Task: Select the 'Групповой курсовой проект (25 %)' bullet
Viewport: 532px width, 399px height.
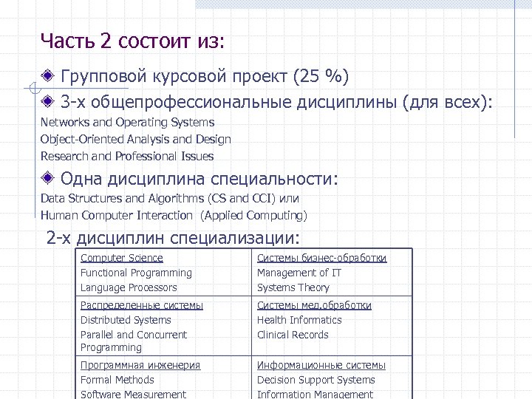Action: (205, 75)
